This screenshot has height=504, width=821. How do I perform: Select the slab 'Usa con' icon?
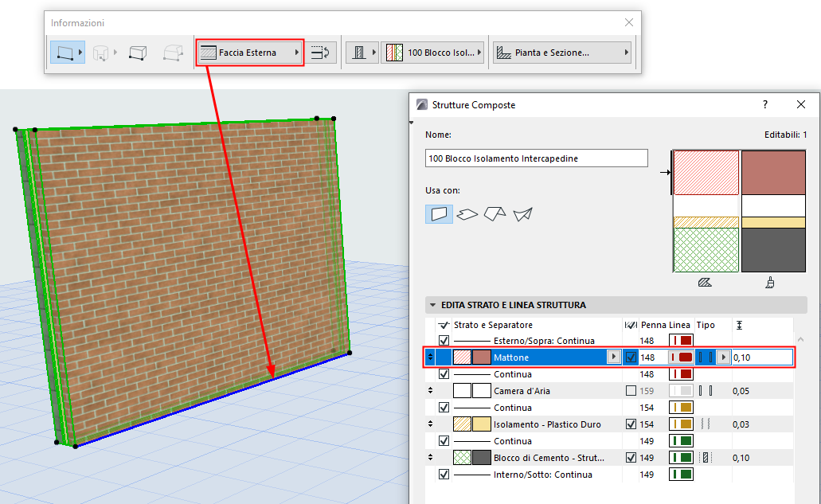click(468, 213)
